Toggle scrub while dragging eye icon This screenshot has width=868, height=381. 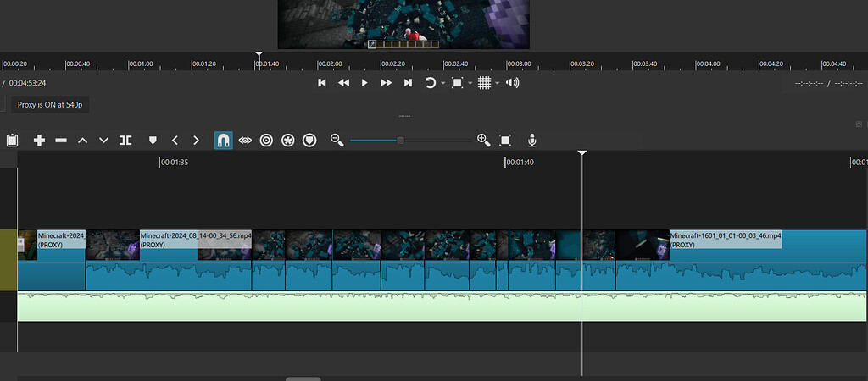[x=245, y=141]
